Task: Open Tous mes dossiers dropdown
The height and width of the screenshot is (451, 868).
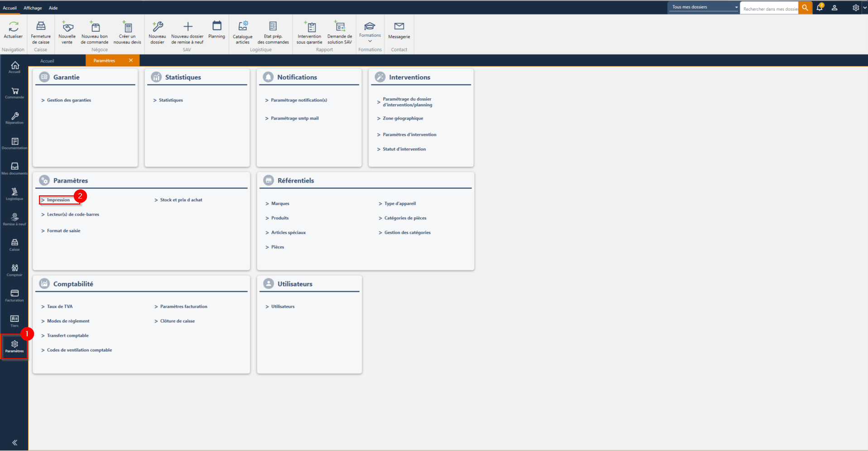Action: point(704,7)
